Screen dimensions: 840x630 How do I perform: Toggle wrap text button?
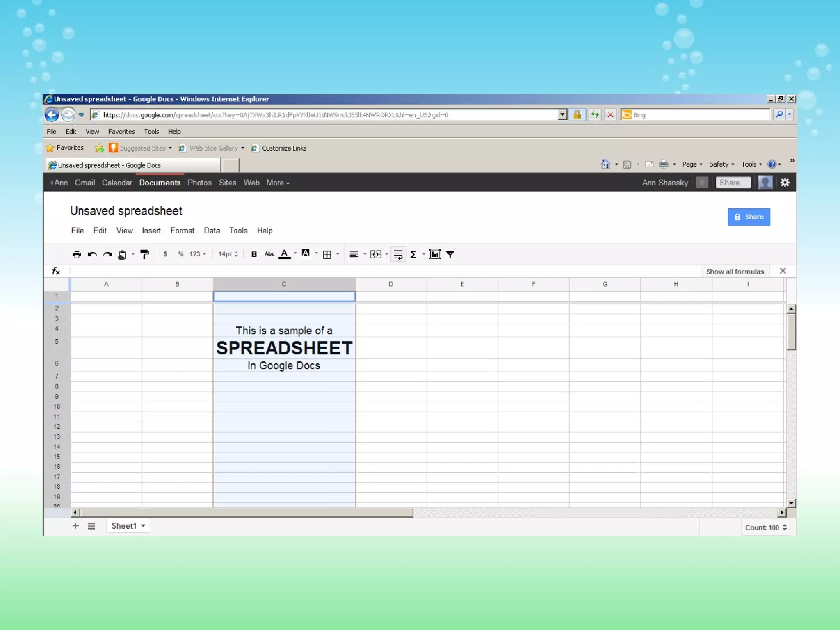pyautogui.click(x=398, y=254)
